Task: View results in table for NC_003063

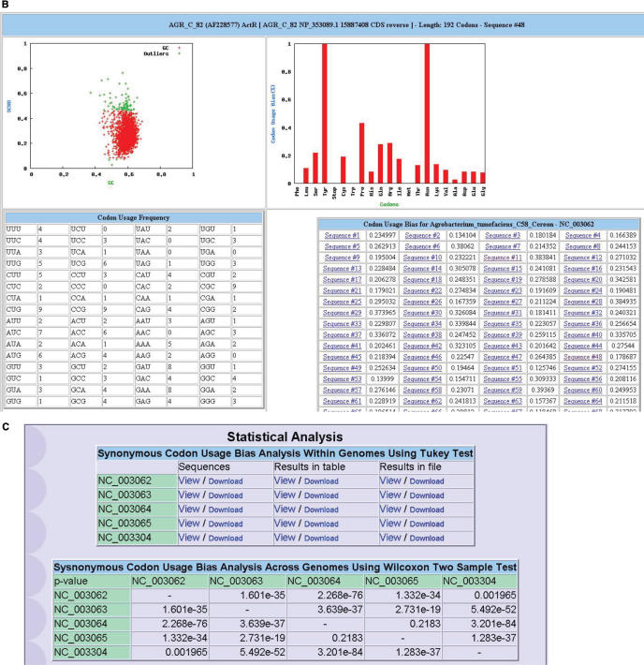Action: click(x=285, y=495)
